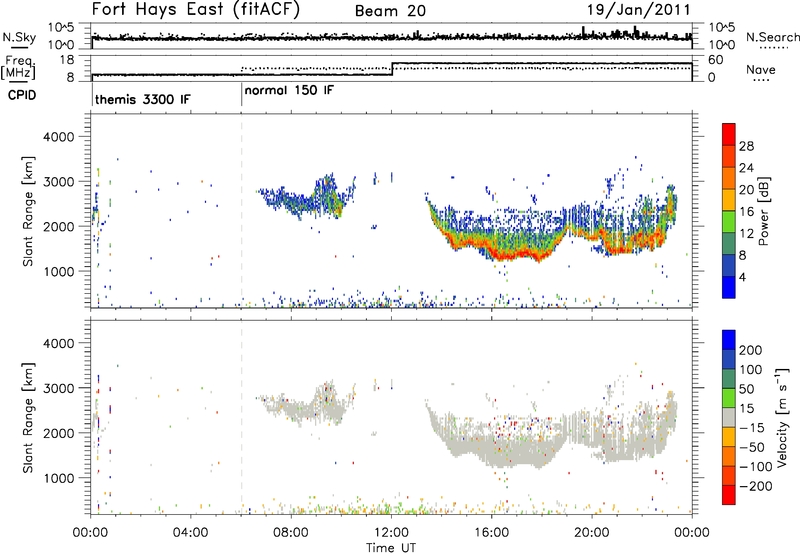Image resolution: width=800 pixels, height=554 pixels.
Task: Click the frequency step near 12:00 in Freq panel
Action: coord(392,69)
